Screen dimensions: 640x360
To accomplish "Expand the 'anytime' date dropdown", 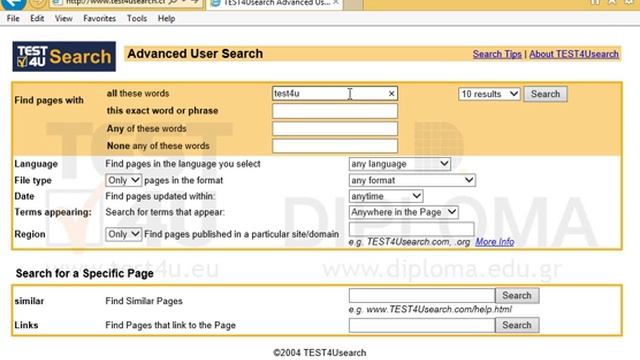I will click(386, 196).
